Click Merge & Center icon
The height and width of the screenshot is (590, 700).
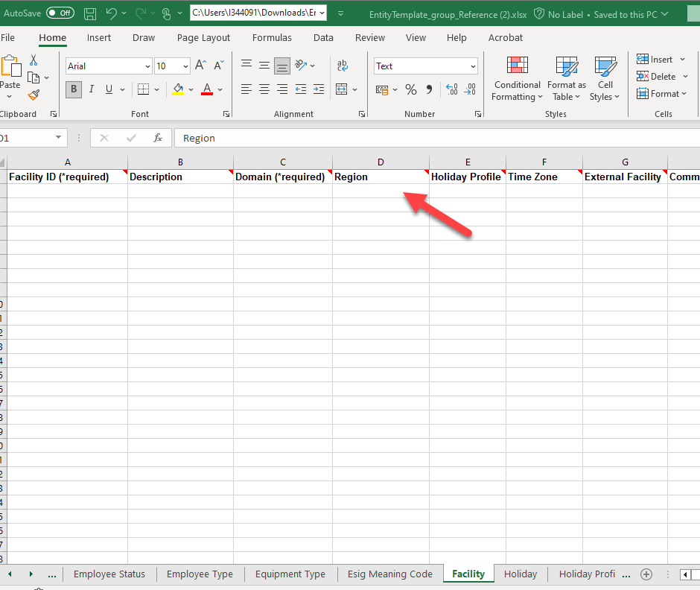342,89
